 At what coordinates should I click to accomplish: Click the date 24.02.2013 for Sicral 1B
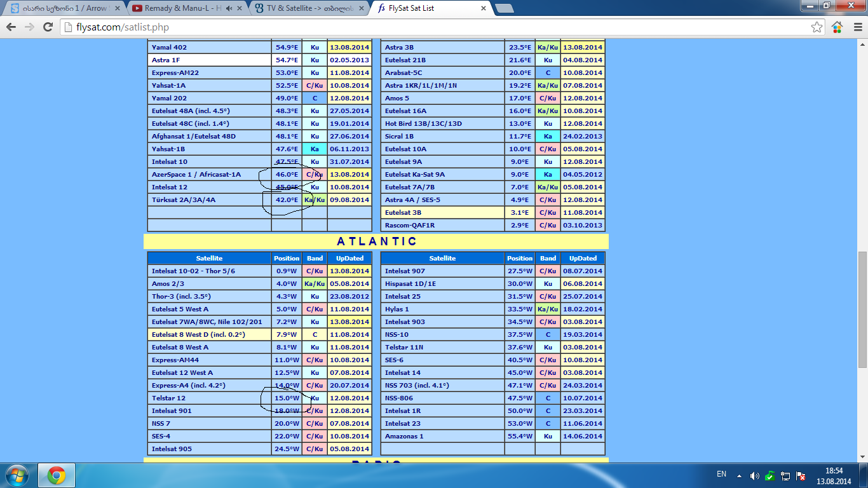[583, 136]
